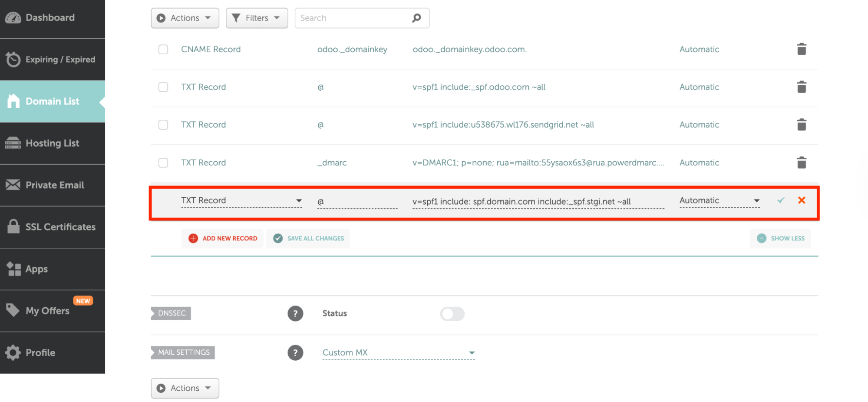The image size is (868, 402).
Task: Enable the DNSSEC status toggle
Action: [452, 314]
